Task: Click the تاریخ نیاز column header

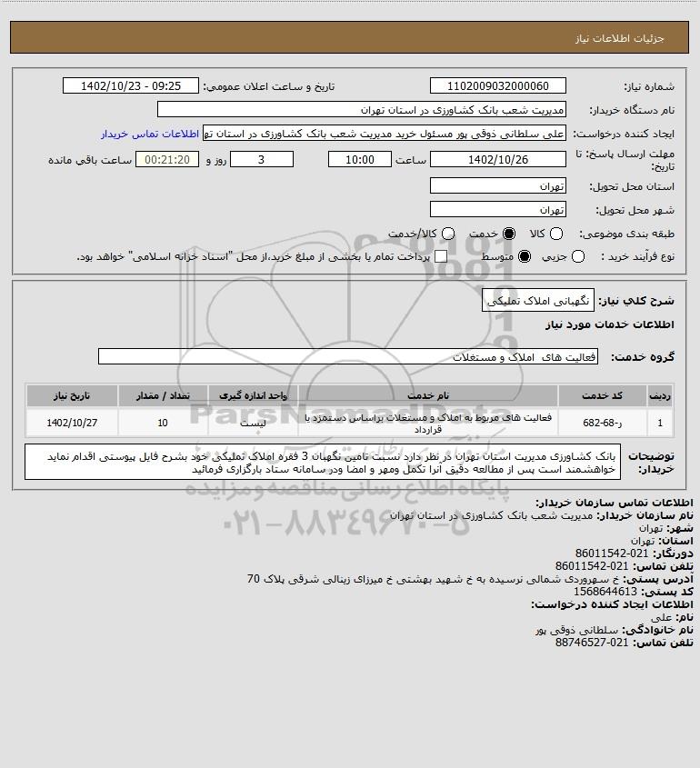Action: point(72,395)
